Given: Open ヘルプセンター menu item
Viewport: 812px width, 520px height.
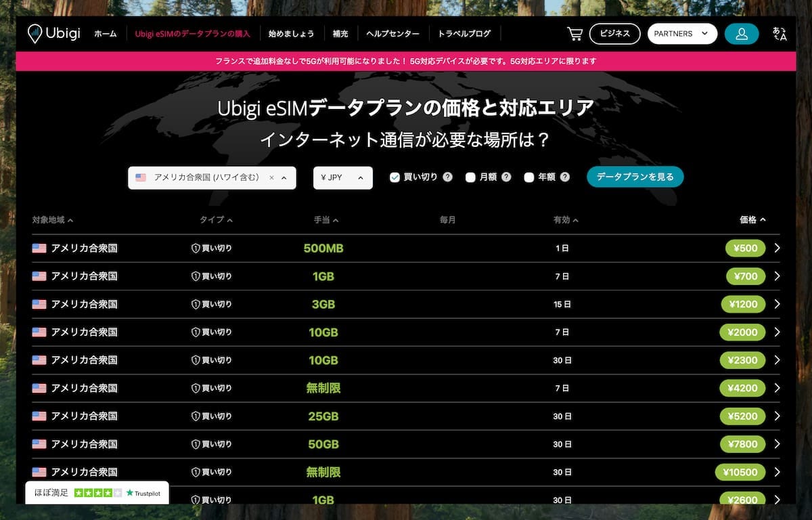Looking at the screenshot, I should tap(393, 34).
